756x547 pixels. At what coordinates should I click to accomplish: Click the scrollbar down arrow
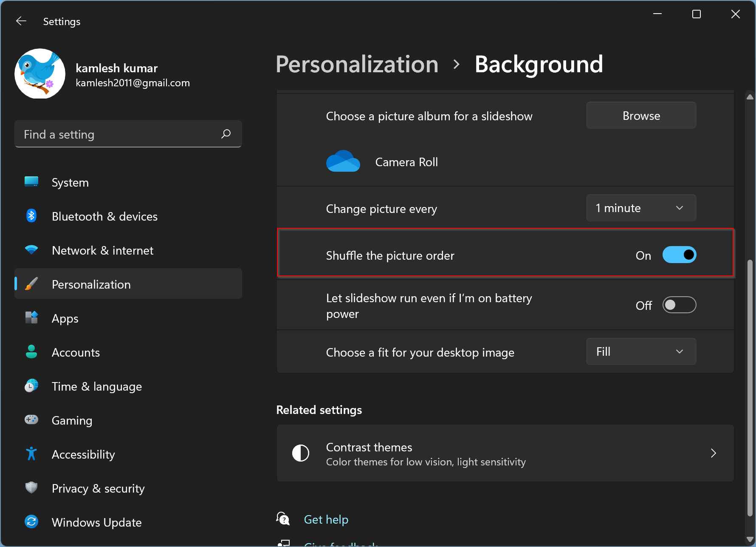click(x=750, y=539)
